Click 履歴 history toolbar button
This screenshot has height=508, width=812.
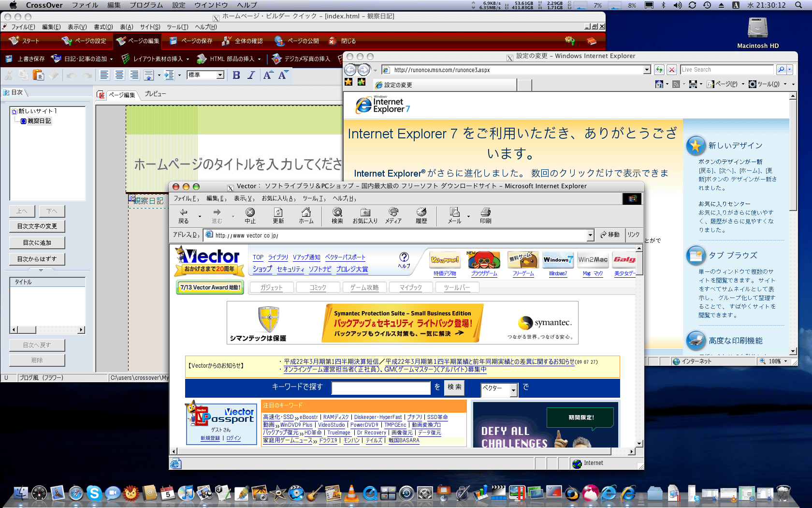tap(421, 216)
